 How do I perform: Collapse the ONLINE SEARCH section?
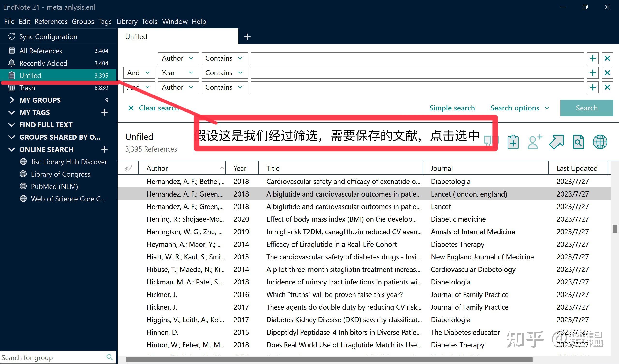pos(11,149)
